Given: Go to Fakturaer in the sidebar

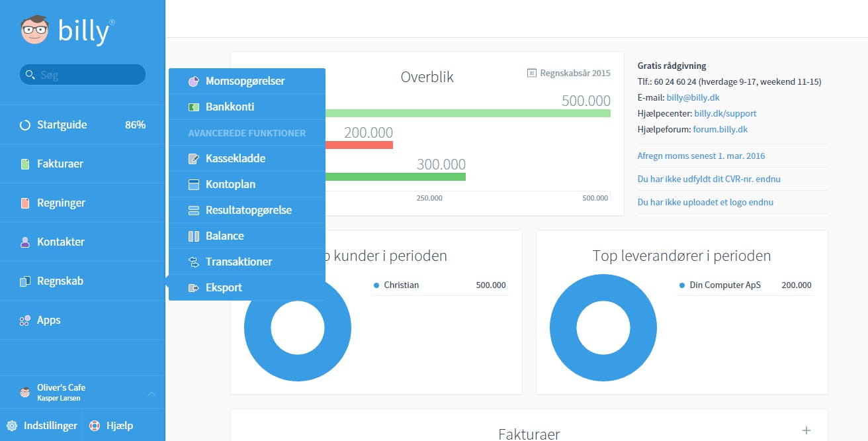Looking at the screenshot, I should coord(83,164).
